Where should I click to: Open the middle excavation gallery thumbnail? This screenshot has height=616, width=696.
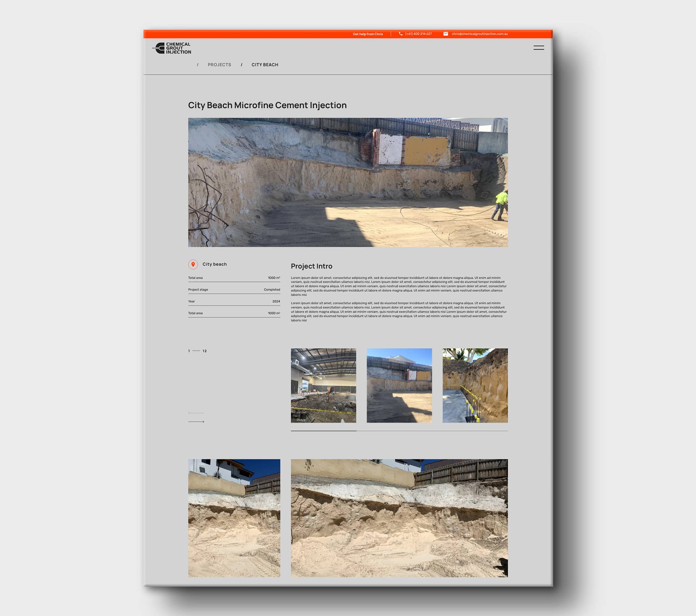click(x=399, y=385)
